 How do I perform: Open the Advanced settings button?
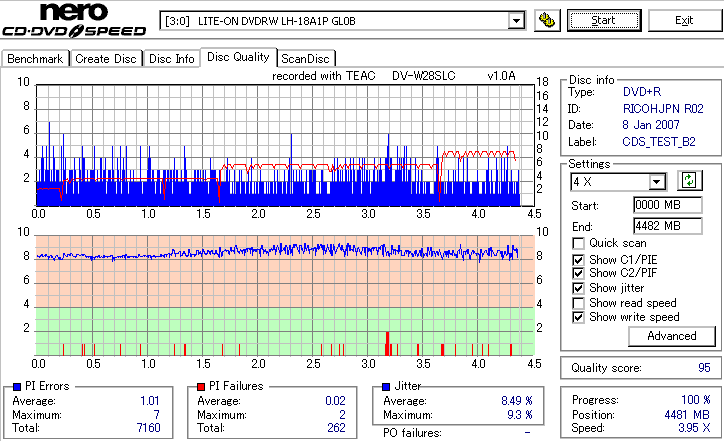672,336
